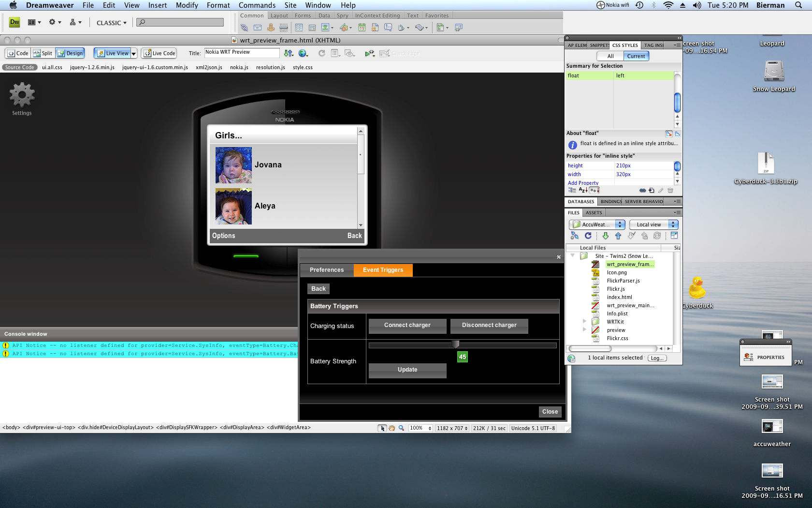Image resolution: width=812 pixels, height=508 pixels.
Task: Show All CSS rules
Action: coord(610,56)
